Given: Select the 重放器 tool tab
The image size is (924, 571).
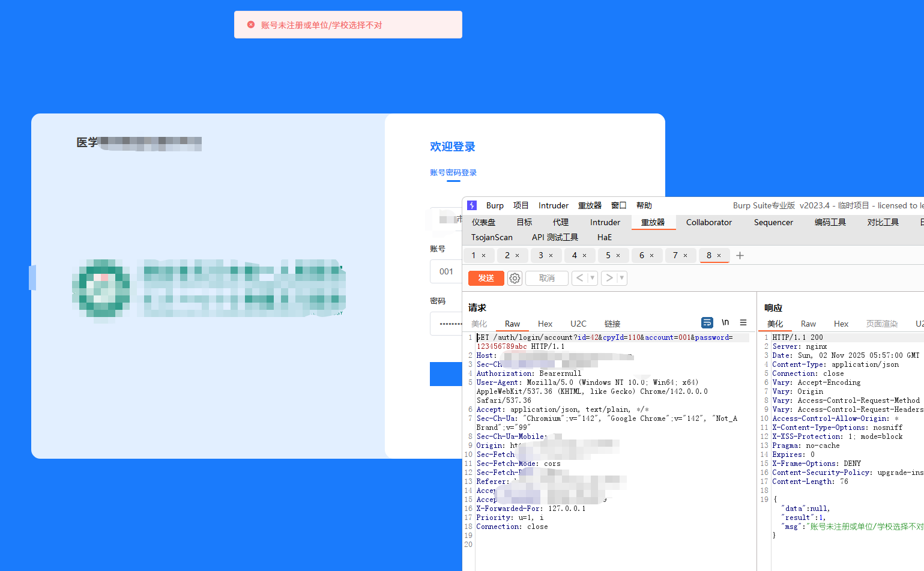Looking at the screenshot, I should [x=653, y=222].
